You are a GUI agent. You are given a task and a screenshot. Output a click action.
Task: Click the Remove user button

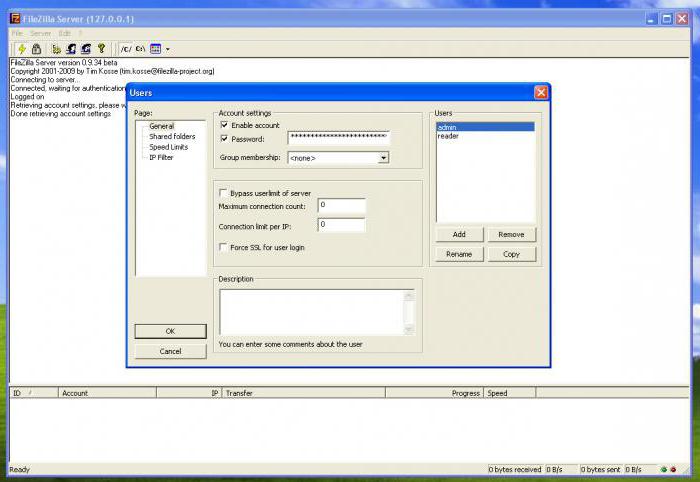point(512,234)
